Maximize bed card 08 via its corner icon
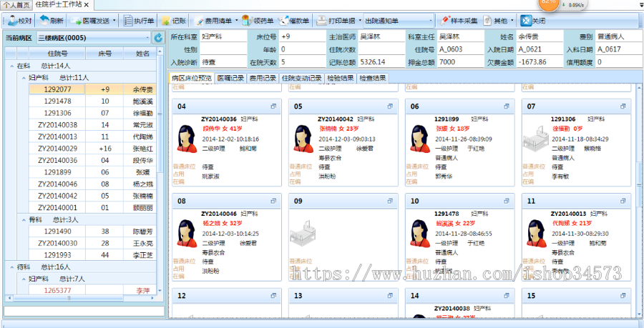Screen dimensions: 644x328 274,202
